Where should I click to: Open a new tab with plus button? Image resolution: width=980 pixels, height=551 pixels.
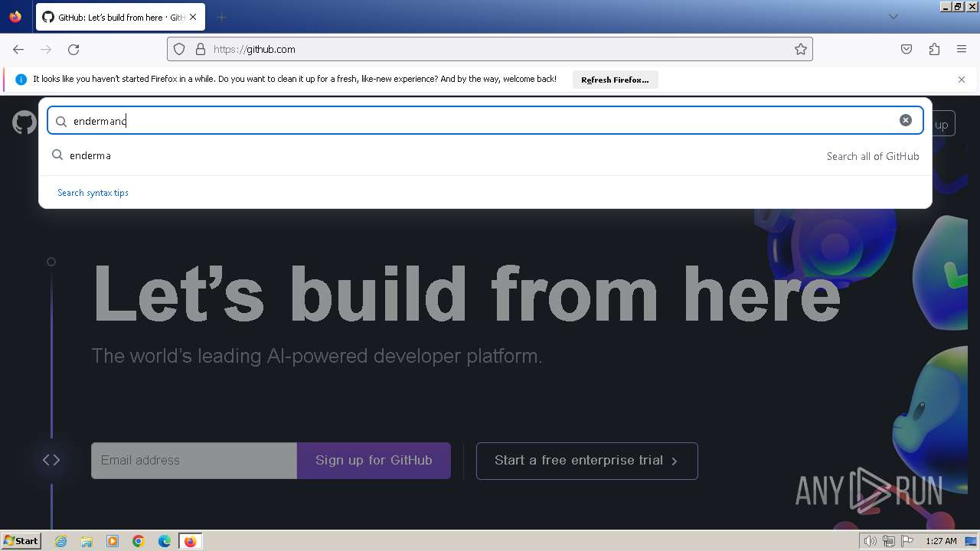click(221, 17)
